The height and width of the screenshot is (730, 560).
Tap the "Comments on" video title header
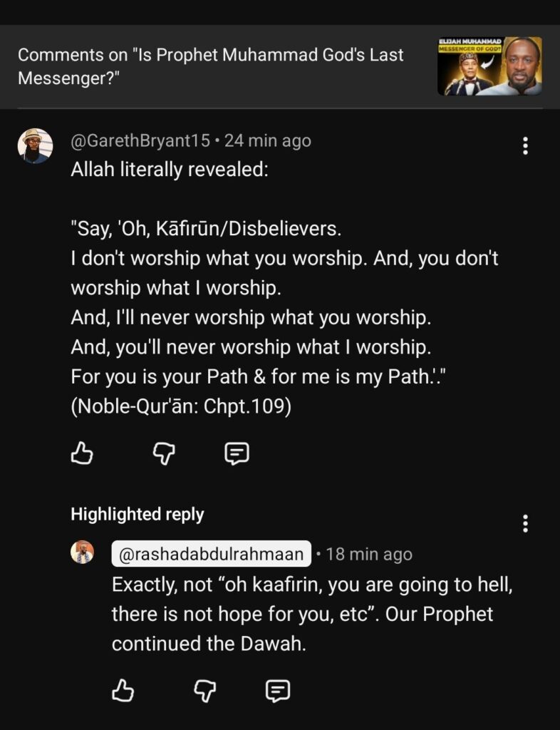pyautogui.click(x=211, y=66)
